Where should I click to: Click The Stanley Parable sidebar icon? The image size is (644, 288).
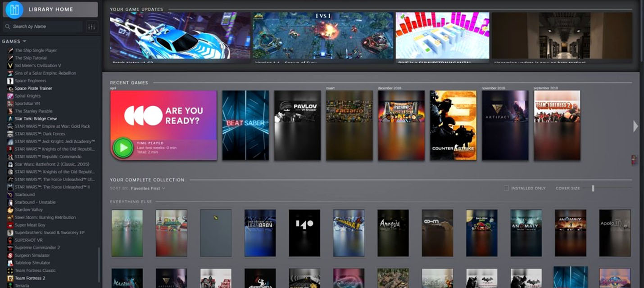click(x=10, y=111)
